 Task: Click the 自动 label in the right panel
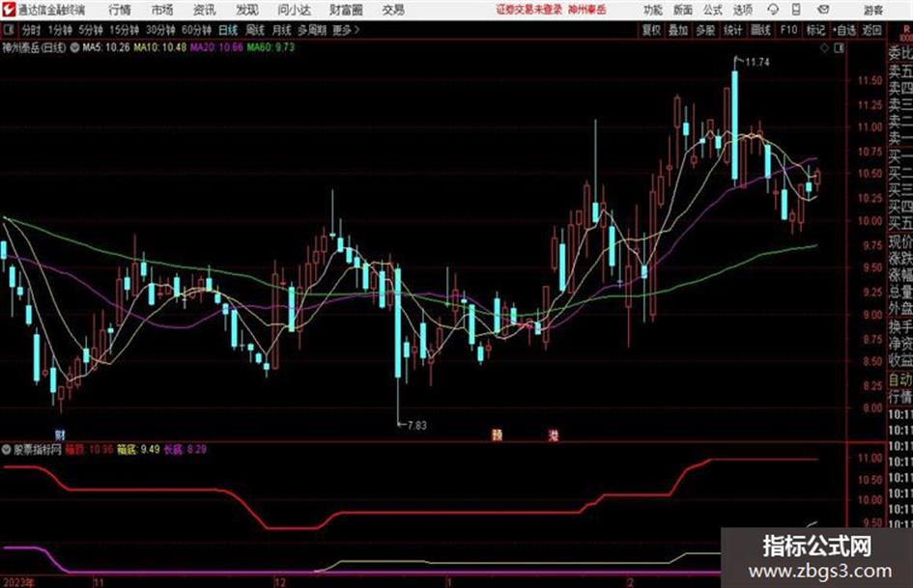tap(900, 380)
